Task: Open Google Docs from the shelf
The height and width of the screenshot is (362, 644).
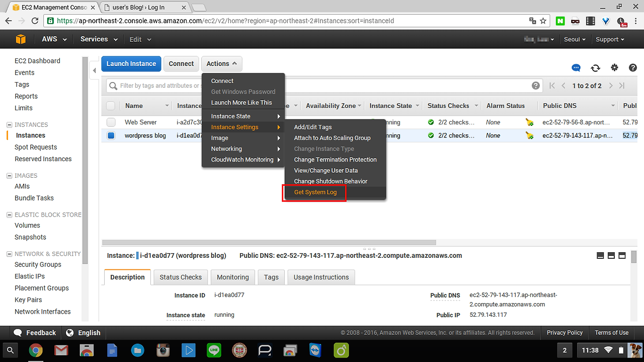Action: pos(112,350)
